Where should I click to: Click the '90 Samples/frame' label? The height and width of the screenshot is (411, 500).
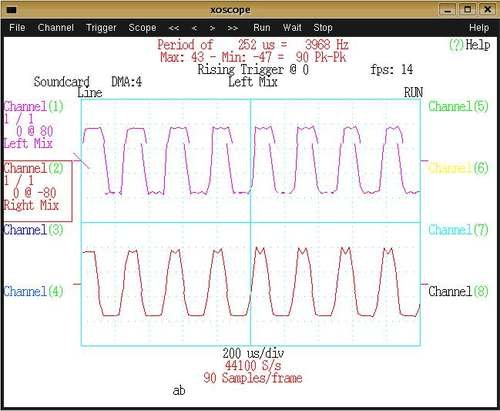[x=253, y=378]
